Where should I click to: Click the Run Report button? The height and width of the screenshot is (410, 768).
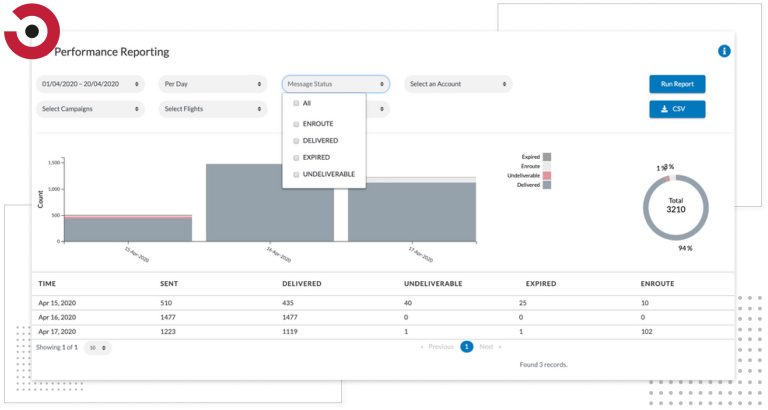tap(677, 84)
